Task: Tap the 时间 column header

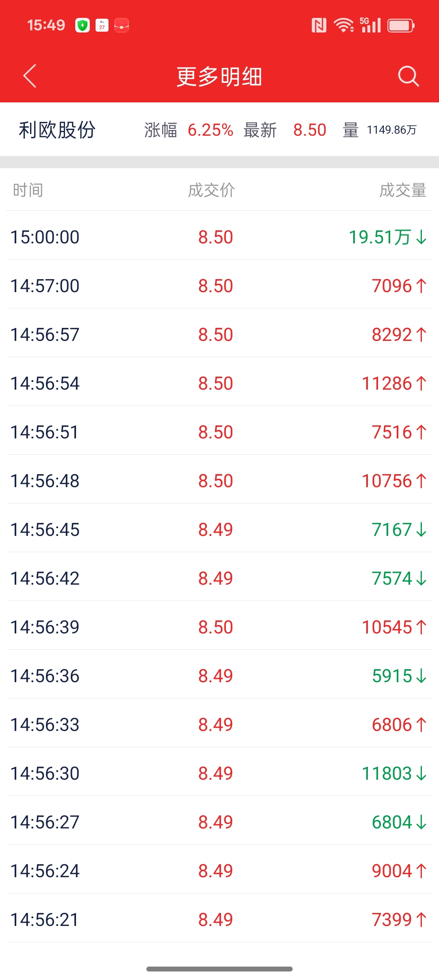Action: [x=28, y=190]
